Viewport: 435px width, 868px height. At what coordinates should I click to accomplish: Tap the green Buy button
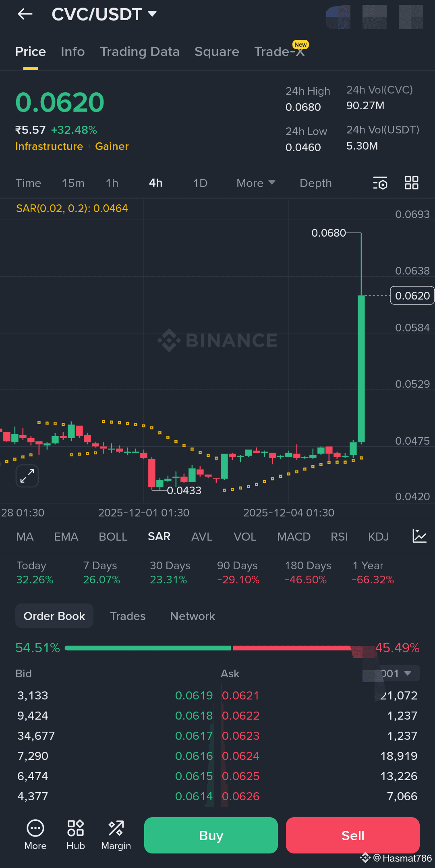tap(211, 835)
